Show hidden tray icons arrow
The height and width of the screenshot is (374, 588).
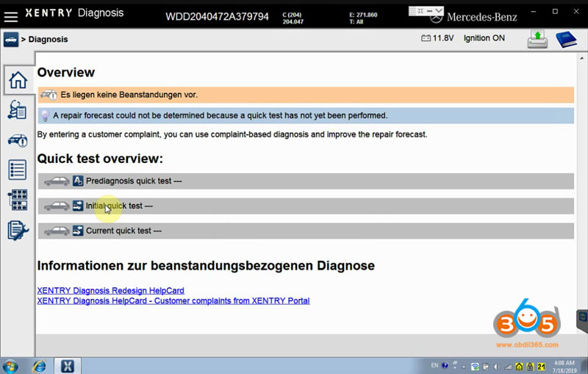tap(464, 367)
